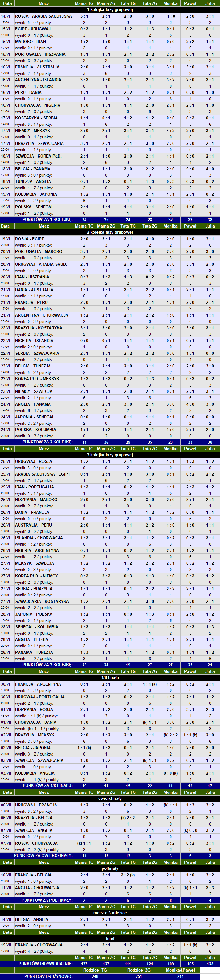The image size is (220, 980).
Task: Click the 'Monika&Paweł' team name cell
Action: coord(180,970)
